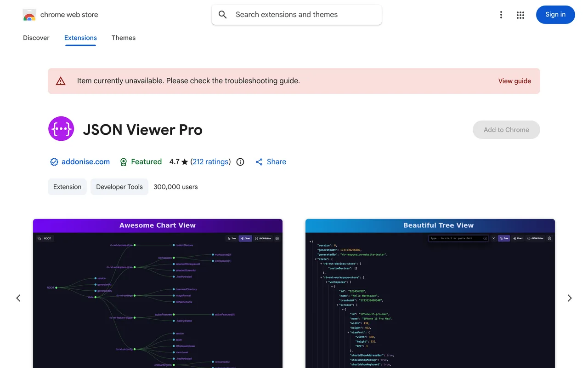Screen dimensions: 588x368
Task: Click the Share link text
Action: [x=277, y=162]
